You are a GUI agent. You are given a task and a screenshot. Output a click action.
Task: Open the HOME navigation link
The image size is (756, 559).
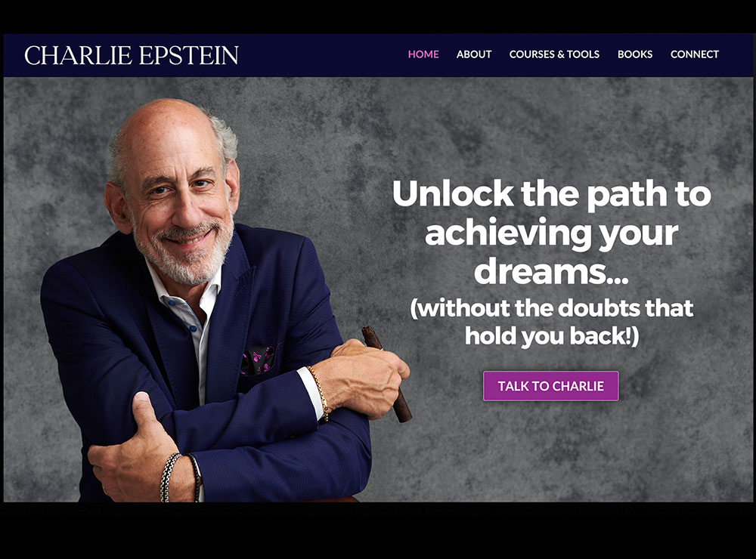click(423, 54)
